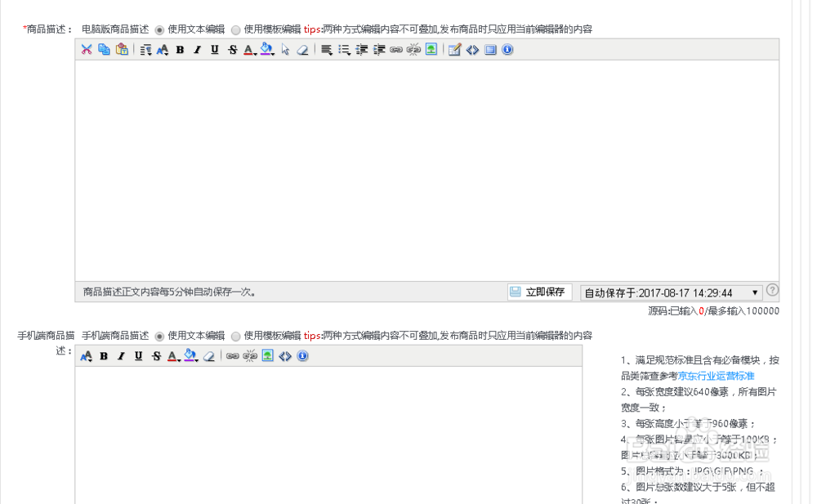Screen dimensions: 817x504
Task: Pick font color in the mobile editor toolbar
Action: pos(173,356)
